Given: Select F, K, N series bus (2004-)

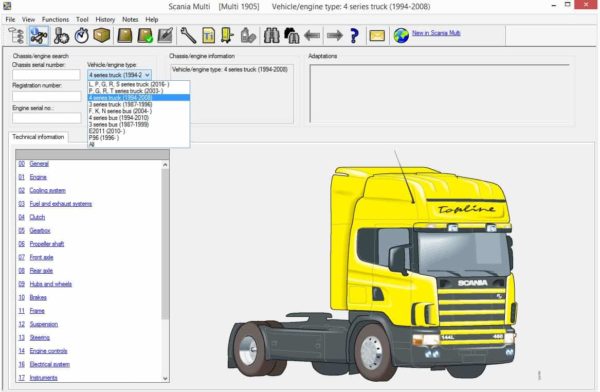Looking at the screenshot, I should coord(139,111).
